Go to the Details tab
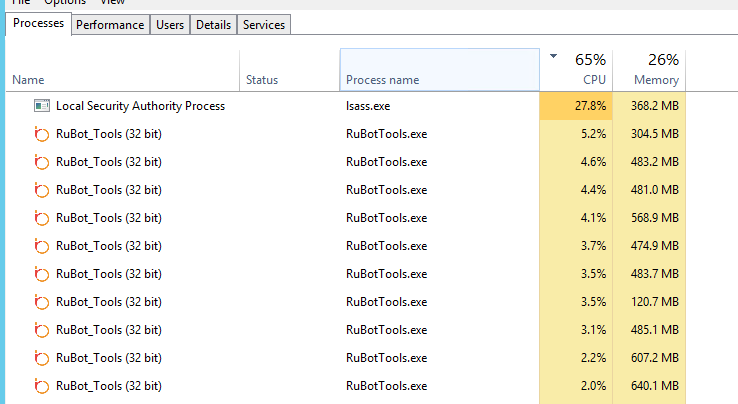 [213, 25]
